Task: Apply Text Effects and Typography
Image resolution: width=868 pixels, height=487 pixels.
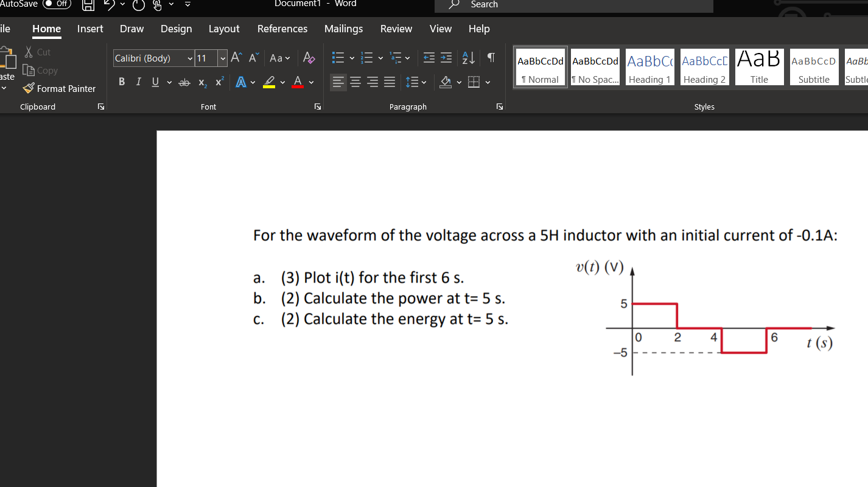Action: pos(240,82)
